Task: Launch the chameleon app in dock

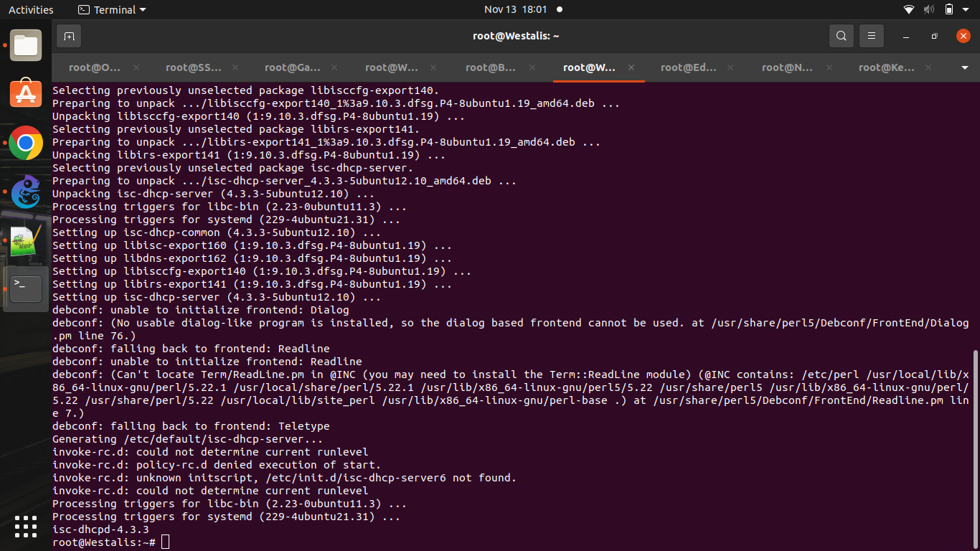Action: coord(26,192)
